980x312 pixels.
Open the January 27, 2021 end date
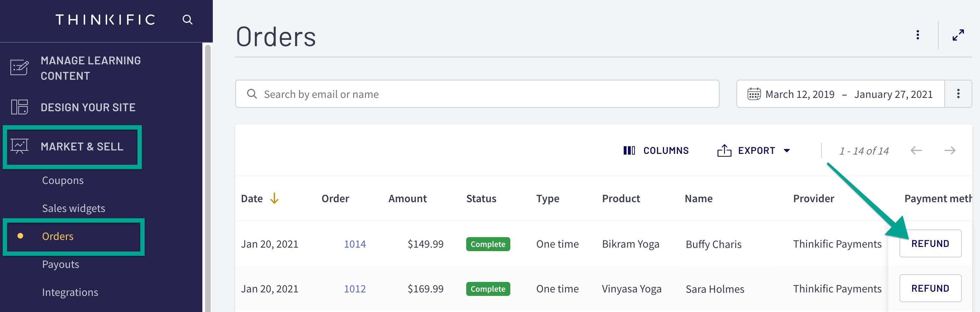[x=893, y=94]
